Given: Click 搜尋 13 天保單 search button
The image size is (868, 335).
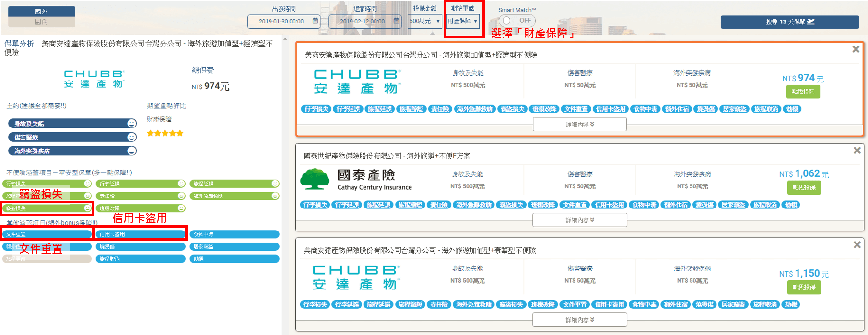Looking at the screenshot, I should point(790,22).
